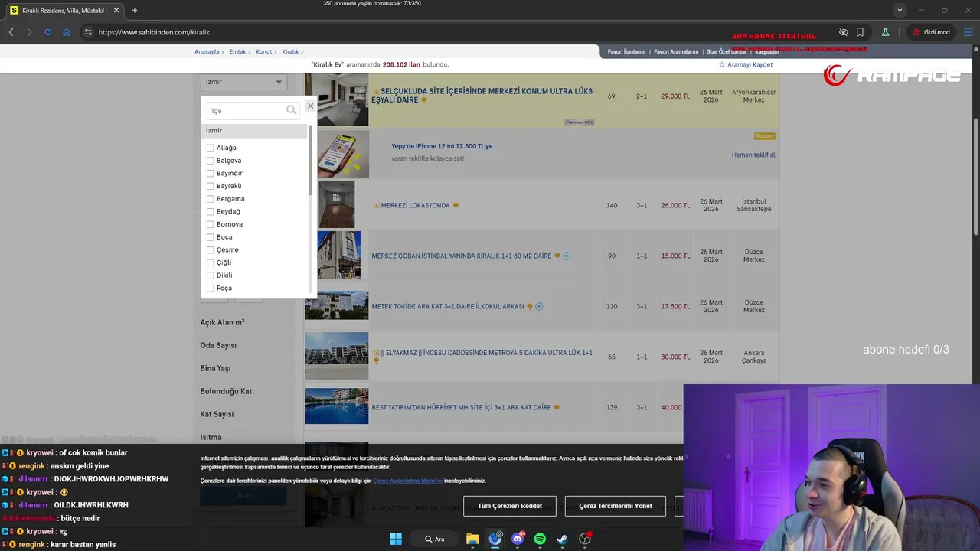
Task: Click the browser address bar URL
Action: pos(154,32)
